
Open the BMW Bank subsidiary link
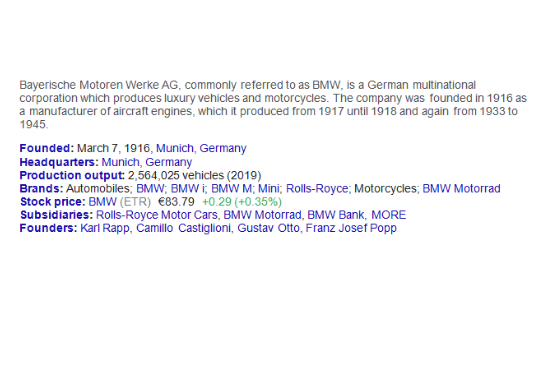pyautogui.click(x=336, y=215)
